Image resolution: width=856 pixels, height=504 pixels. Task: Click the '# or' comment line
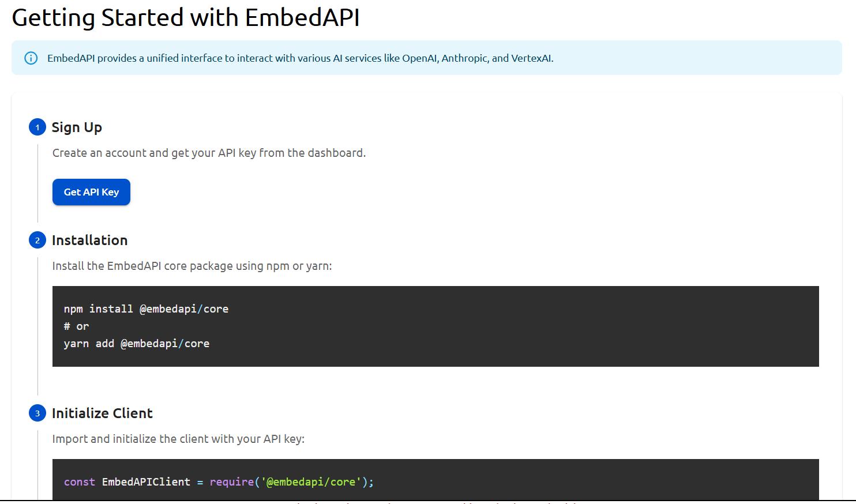76,326
